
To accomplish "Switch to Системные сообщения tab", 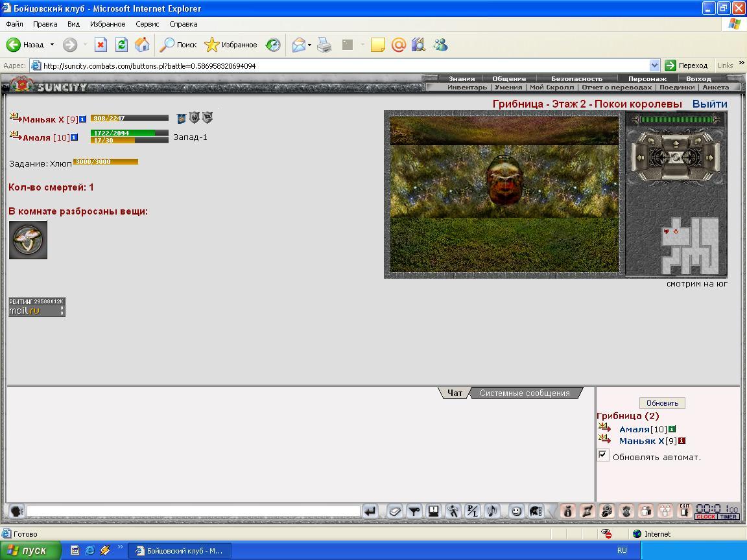I will pyautogui.click(x=525, y=393).
